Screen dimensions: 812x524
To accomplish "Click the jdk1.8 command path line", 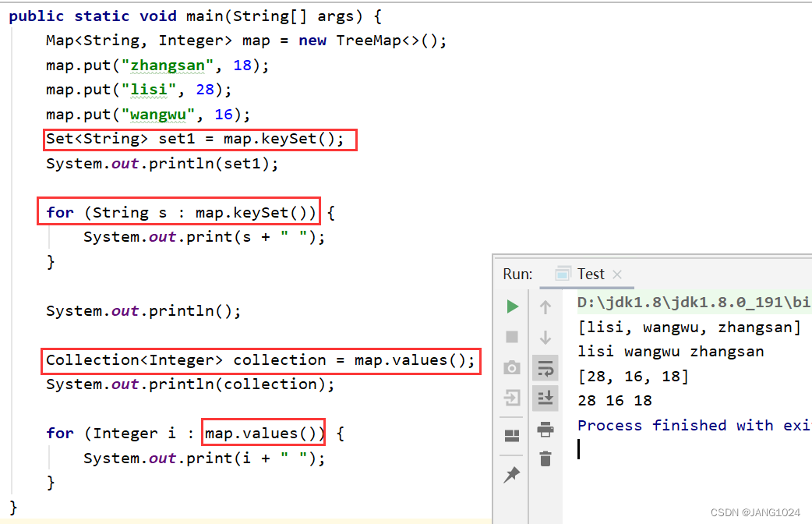I will [x=694, y=303].
